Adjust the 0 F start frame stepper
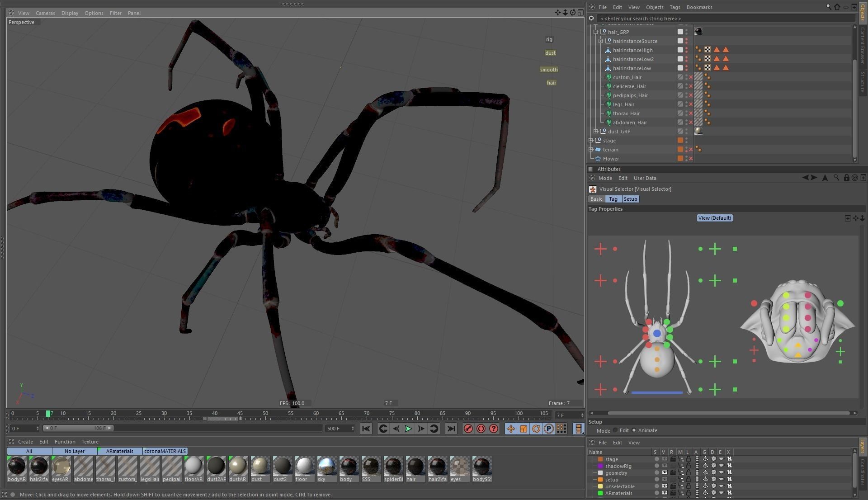Viewport: 868px width, 500px height. click(37, 429)
